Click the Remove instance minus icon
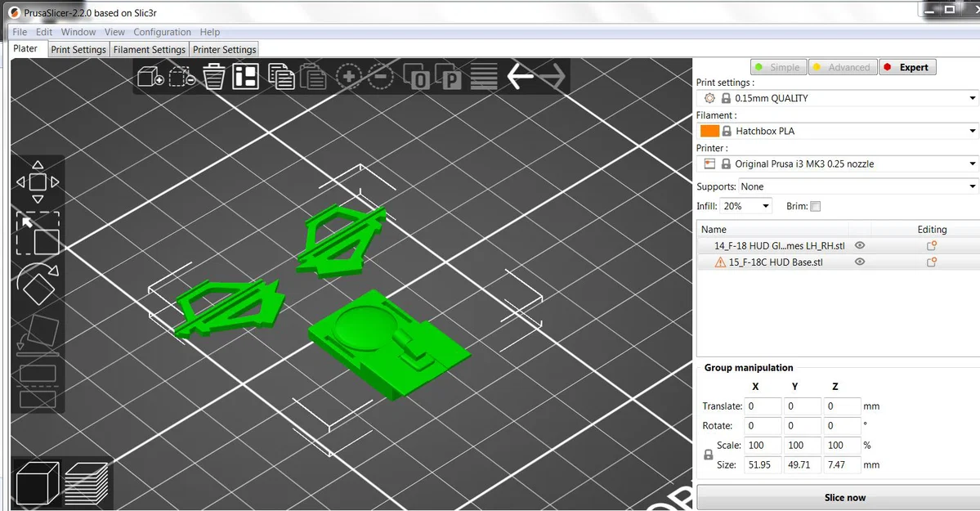This screenshot has width=980, height=511. 380,76
